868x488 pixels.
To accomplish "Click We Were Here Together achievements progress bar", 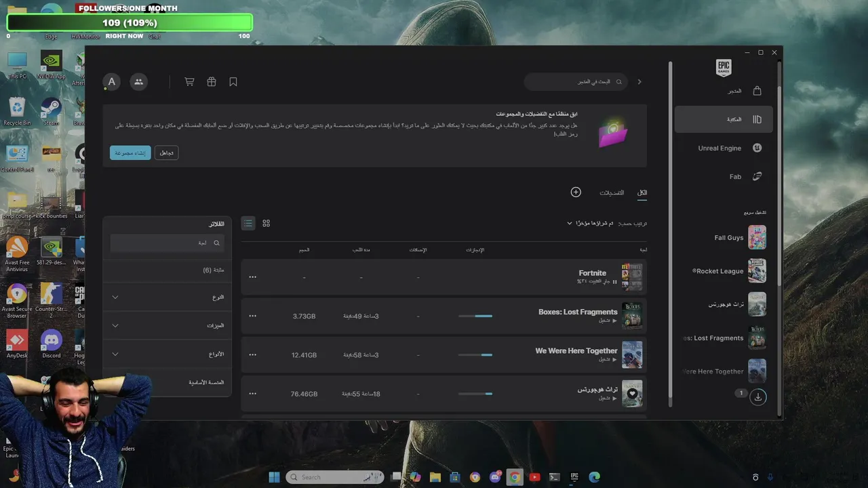I will pyautogui.click(x=475, y=354).
